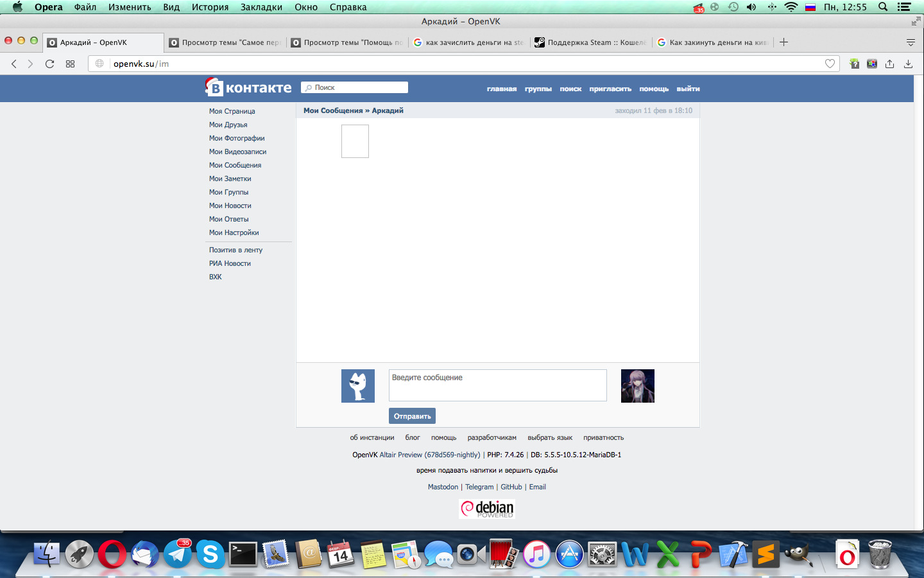Toggle fullscreen with the window's corner arrows
This screenshot has width=924, height=578.
(x=916, y=21)
